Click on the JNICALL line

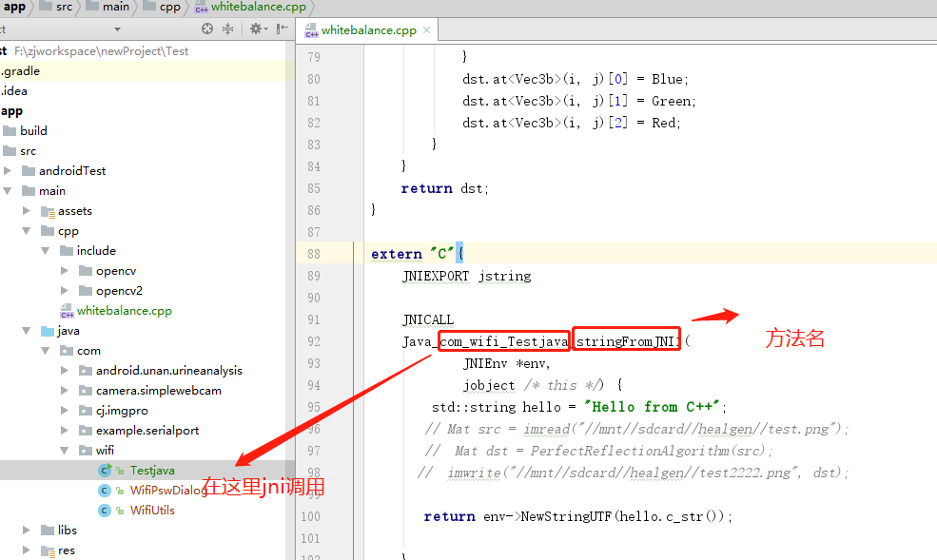click(428, 320)
